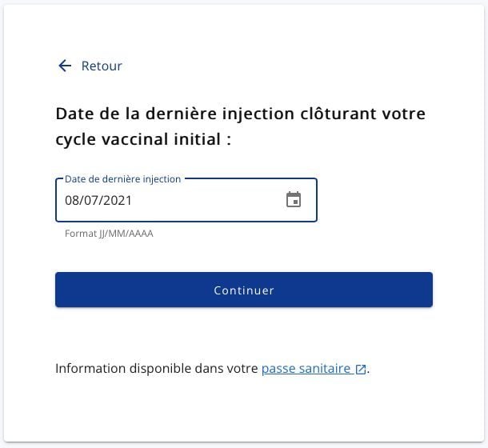
Task: Click empty space inside the date input
Action: point(206,200)
